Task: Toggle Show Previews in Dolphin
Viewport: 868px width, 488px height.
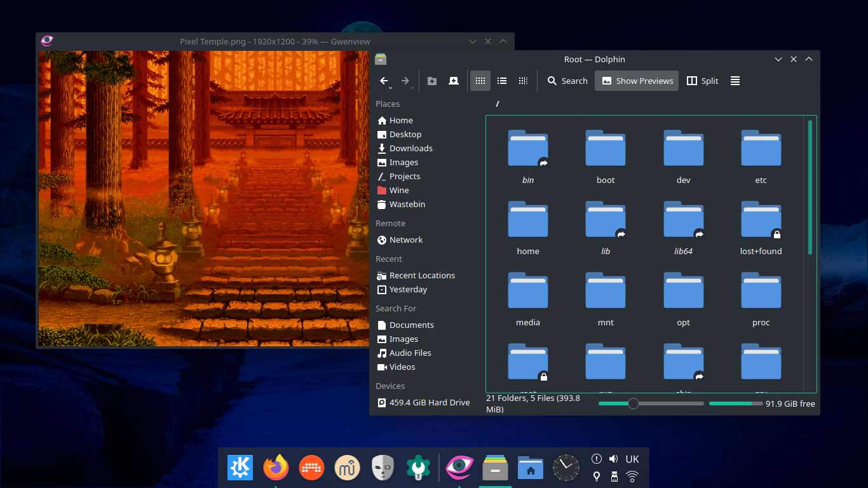Action: point(637,81)
